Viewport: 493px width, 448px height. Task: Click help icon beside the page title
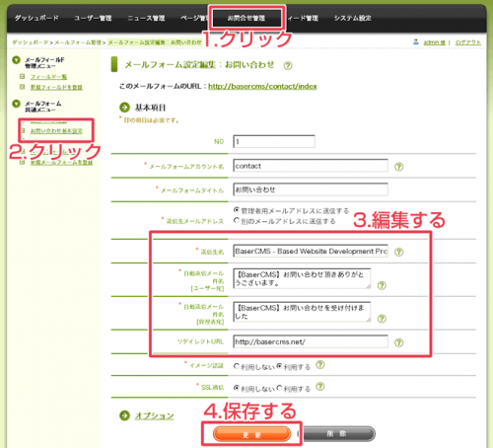288,66
